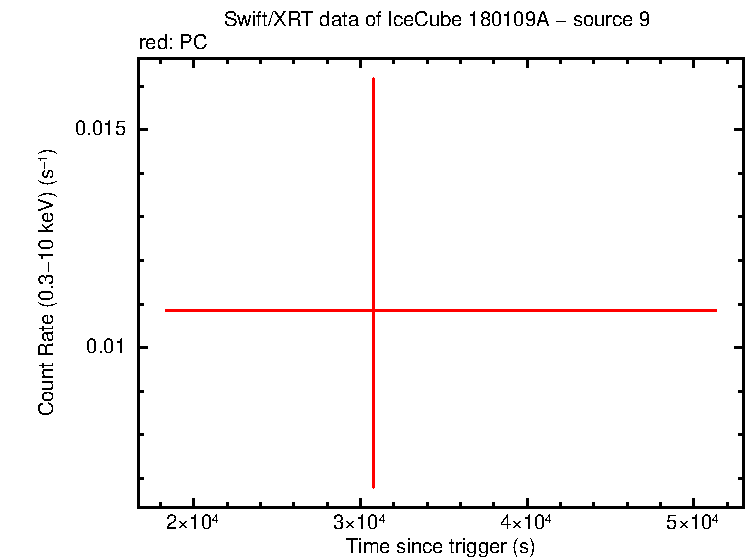Viewport: 746px width, 558px height.
Task: Click the top end of the vertical error bar
Action: (373, 78)
